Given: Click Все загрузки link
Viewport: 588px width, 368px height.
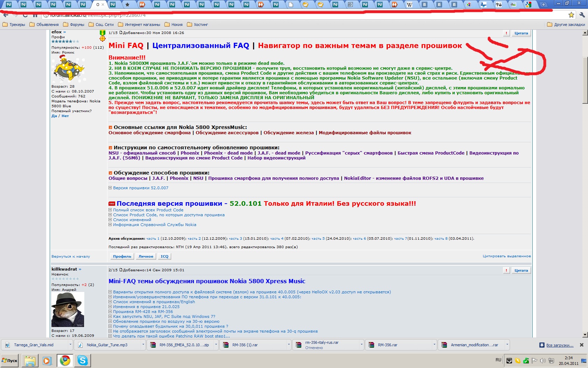Looking at the screenshot, I should [x=560, y=345].
